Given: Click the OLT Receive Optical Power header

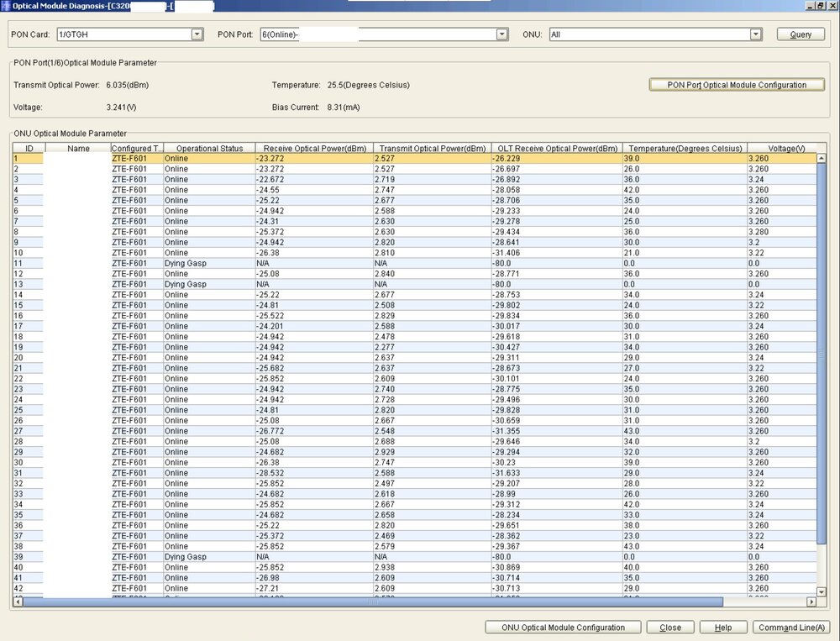Looking at the screenshot, I should [555, 149].
